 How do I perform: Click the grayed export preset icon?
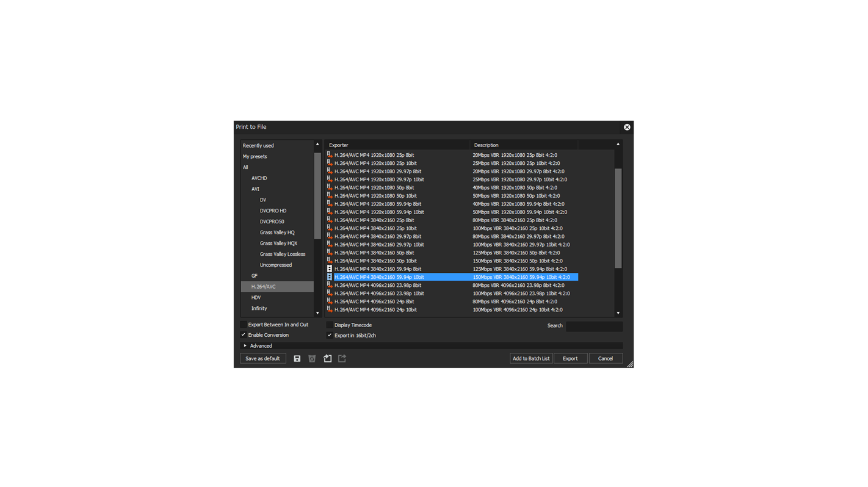pos(342,359)
